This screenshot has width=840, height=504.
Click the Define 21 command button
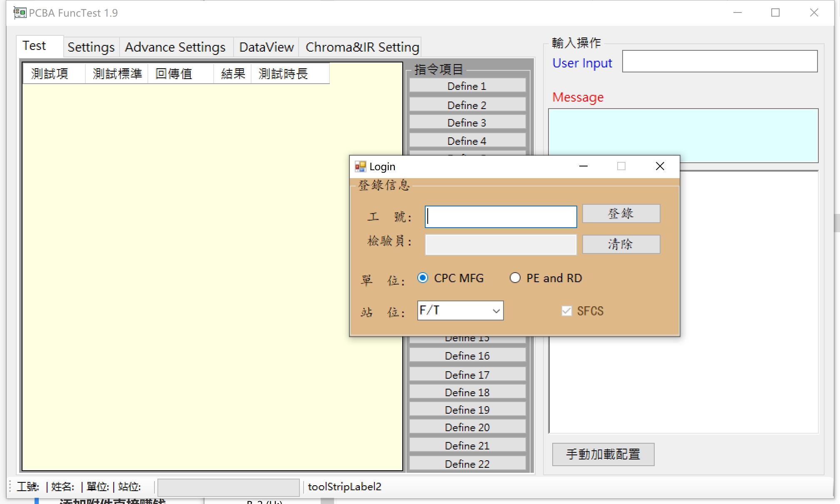pyautogui.click(x=467, y=445)
